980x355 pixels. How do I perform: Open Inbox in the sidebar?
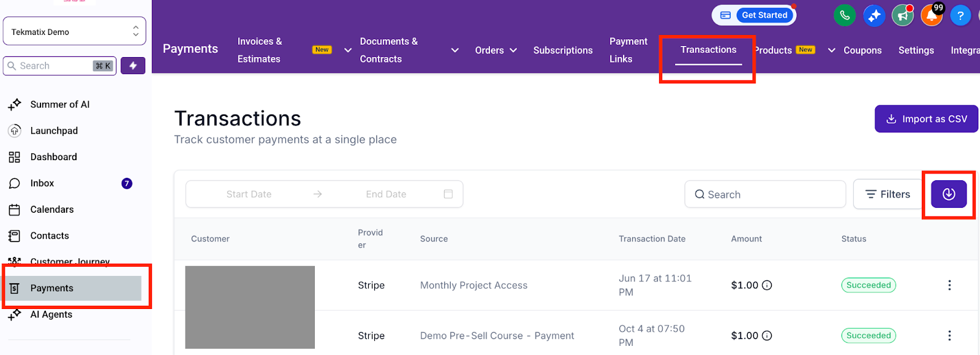tap(43, 183)
